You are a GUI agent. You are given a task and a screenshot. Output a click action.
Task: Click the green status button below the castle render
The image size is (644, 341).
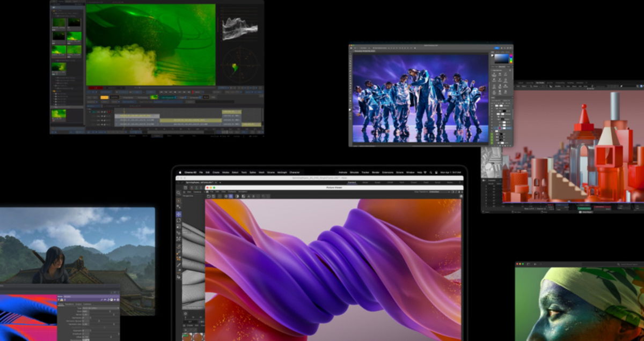584,209
